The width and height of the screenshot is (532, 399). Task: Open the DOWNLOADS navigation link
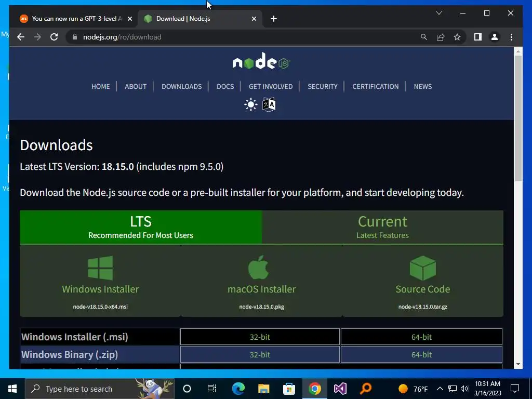181,87
